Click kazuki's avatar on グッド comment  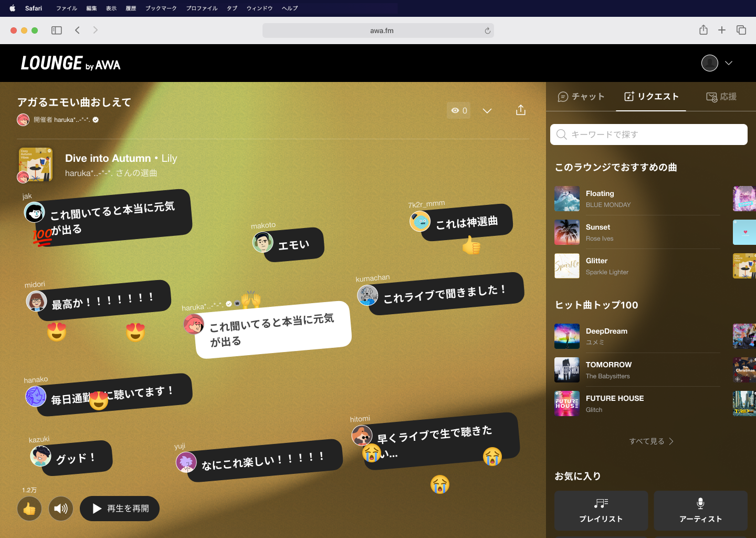40,456
